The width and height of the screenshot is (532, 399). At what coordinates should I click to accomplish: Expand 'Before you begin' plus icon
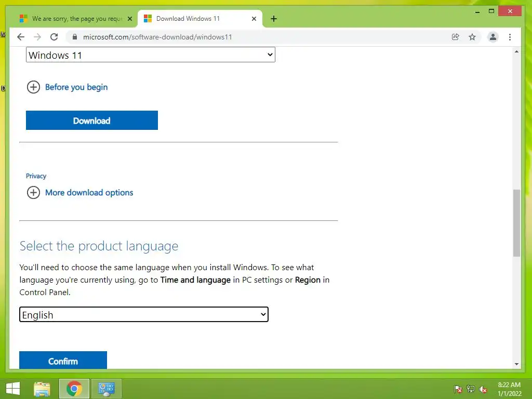pyautogui.click(x=33, y=87)
